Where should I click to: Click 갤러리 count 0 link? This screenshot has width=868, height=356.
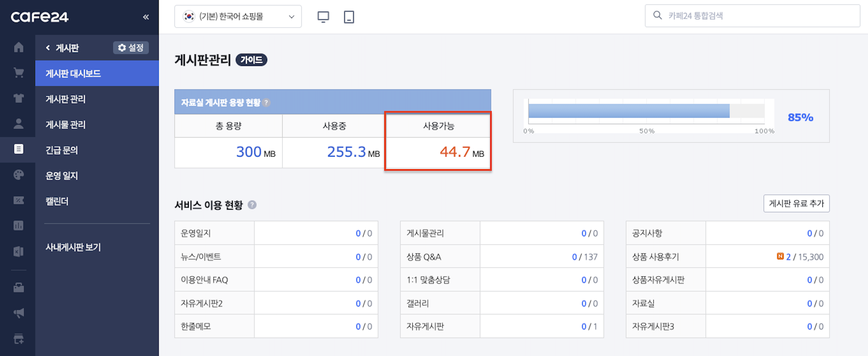click(x=583, y=304)
